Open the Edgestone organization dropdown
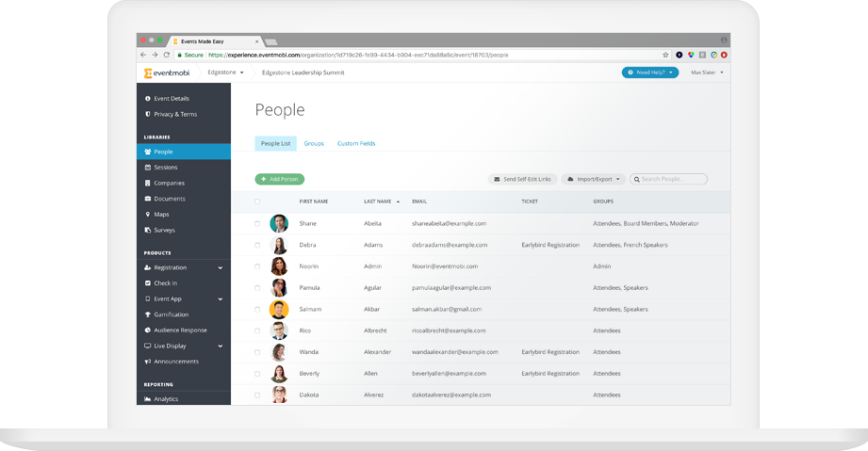Viewport: 868px width, 451px height. pyautogui.click(x=225, y=72)
